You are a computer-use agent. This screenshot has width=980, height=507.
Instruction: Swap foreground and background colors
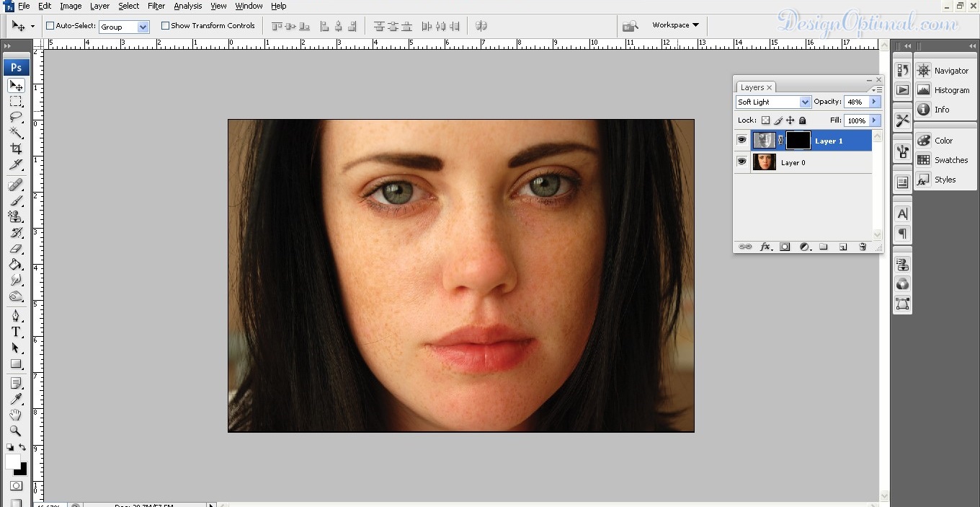pyautogui.click(x=22, y=448)
